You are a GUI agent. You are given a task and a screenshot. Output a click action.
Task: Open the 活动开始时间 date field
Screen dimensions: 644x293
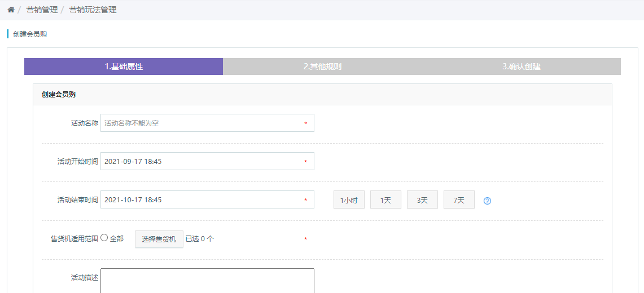[x=207, y=162]
